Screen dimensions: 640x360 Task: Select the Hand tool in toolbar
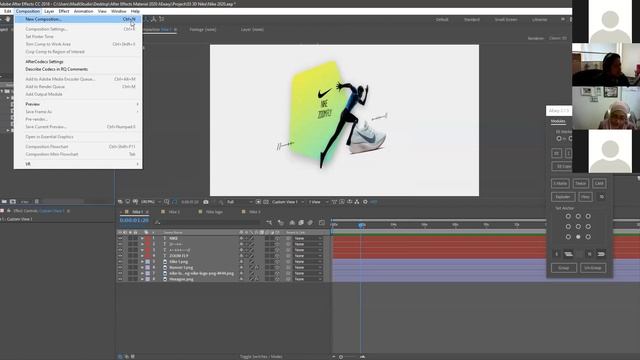(x=7, y=19)
